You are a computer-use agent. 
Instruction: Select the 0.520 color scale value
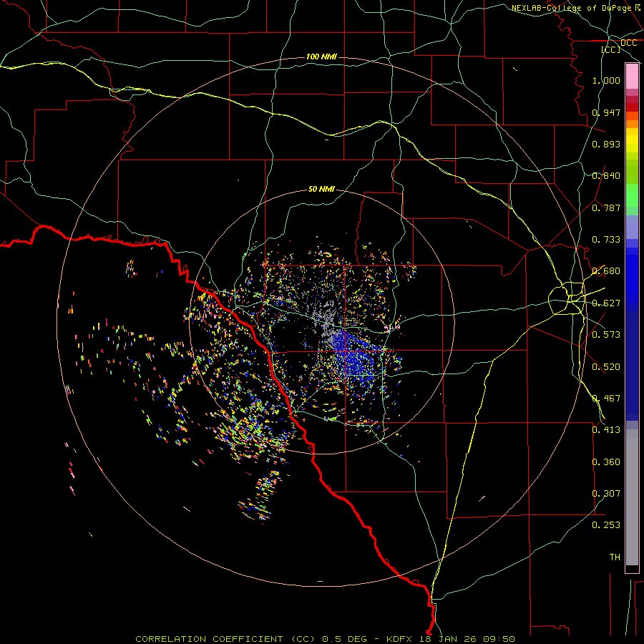point(606,367)
